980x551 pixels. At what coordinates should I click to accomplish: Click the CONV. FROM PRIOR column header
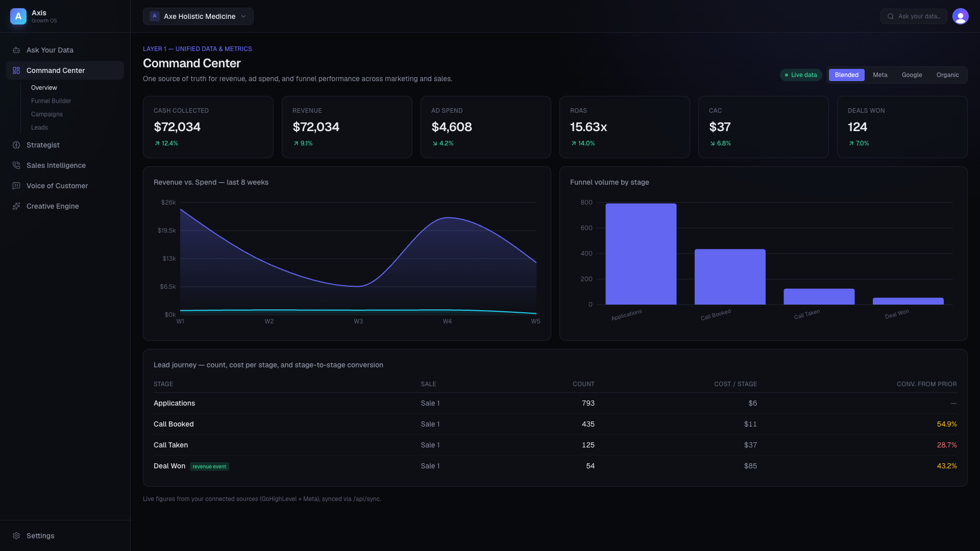(x=926, y=384)
